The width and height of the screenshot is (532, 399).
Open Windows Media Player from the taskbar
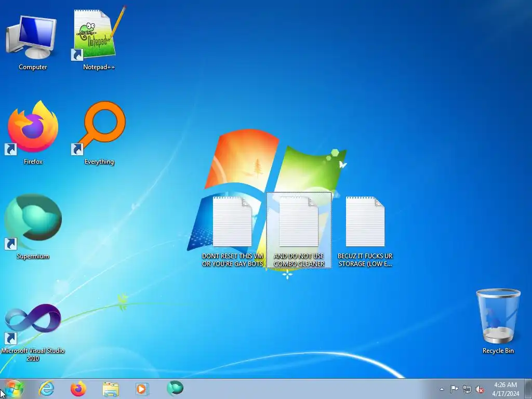pyautogui.click(x=142, y=389)
